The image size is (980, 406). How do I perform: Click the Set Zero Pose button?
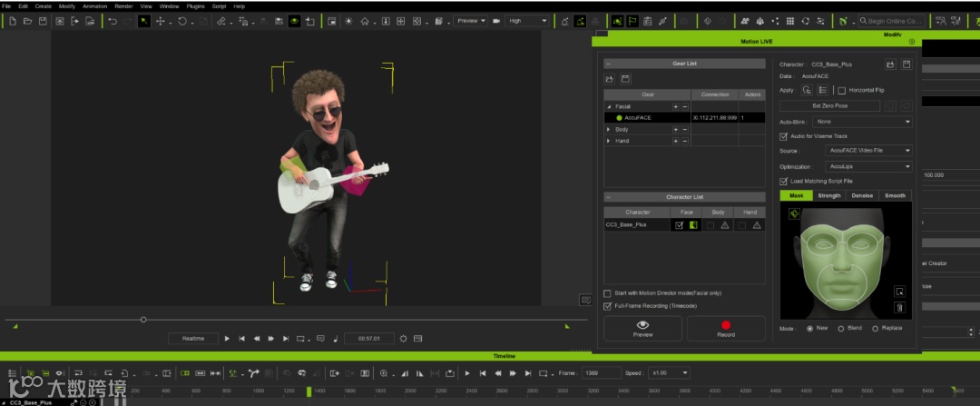(x=828, y=106)
